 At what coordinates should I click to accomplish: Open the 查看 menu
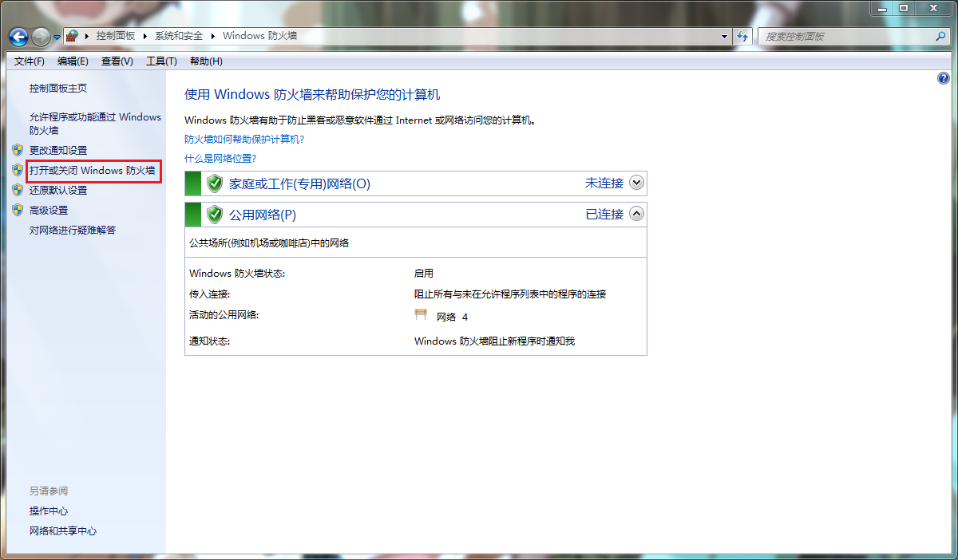click(117, 61)
